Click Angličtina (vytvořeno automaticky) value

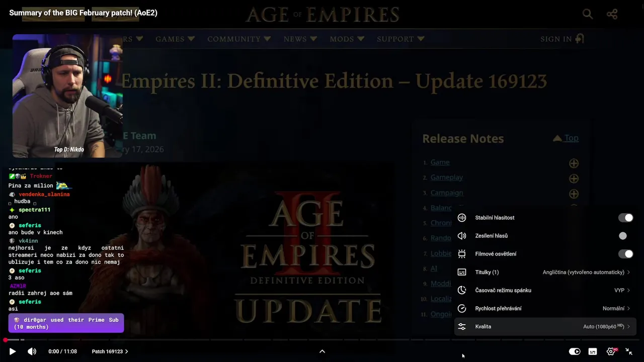point(583,272)
